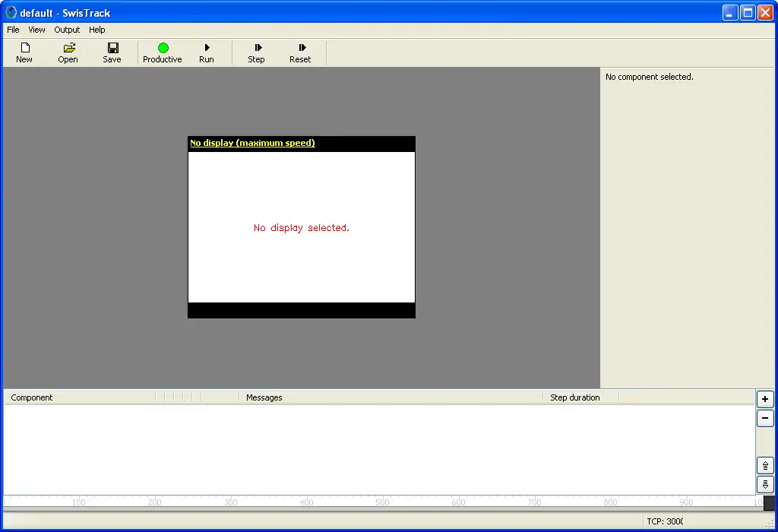
Task: Click the 500 mark on the timeline ruler
Action: pyautogui.click(x=382, y=502)
